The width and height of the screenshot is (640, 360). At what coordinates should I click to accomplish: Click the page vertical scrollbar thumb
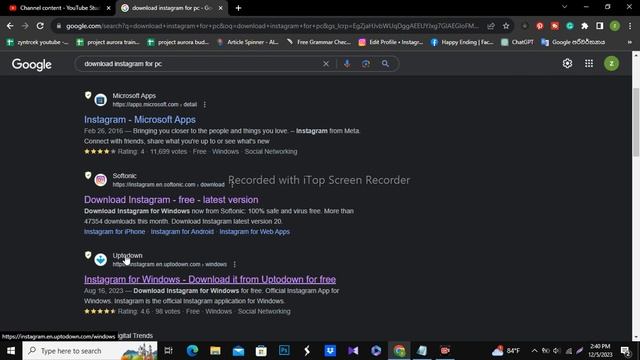pos(636,122)
